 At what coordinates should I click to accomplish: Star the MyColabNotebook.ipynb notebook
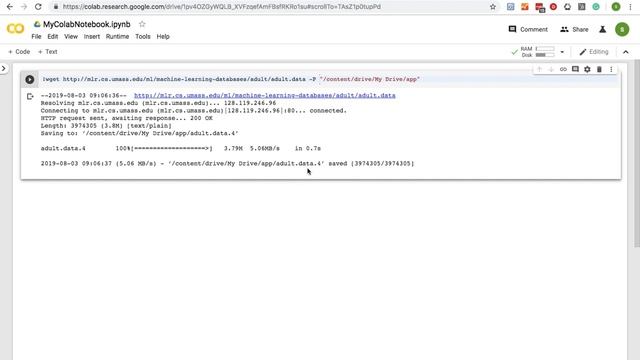tap(142, 24)
